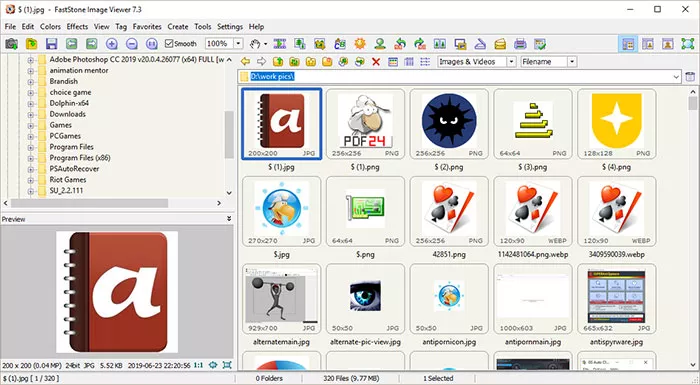Click the yellow envelope email icon
Image resolution: width=700 pixels, height=385 pixels.
[x=500, y=44]
